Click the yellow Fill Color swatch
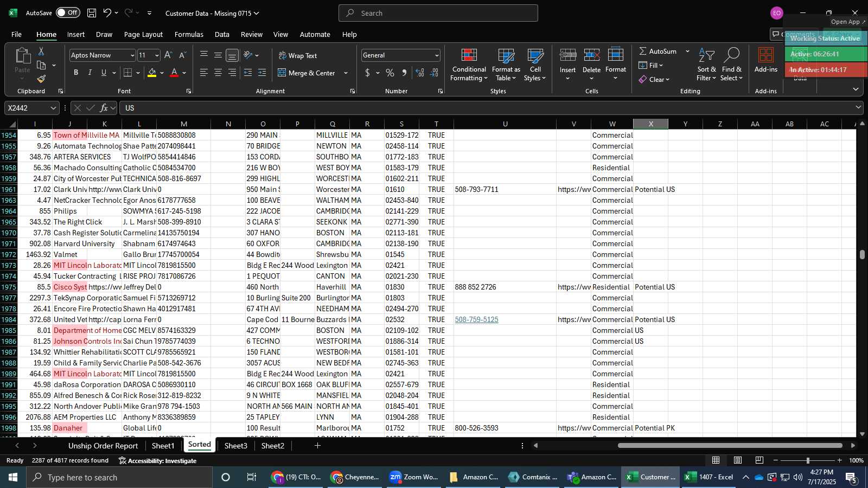 [152, 73]
